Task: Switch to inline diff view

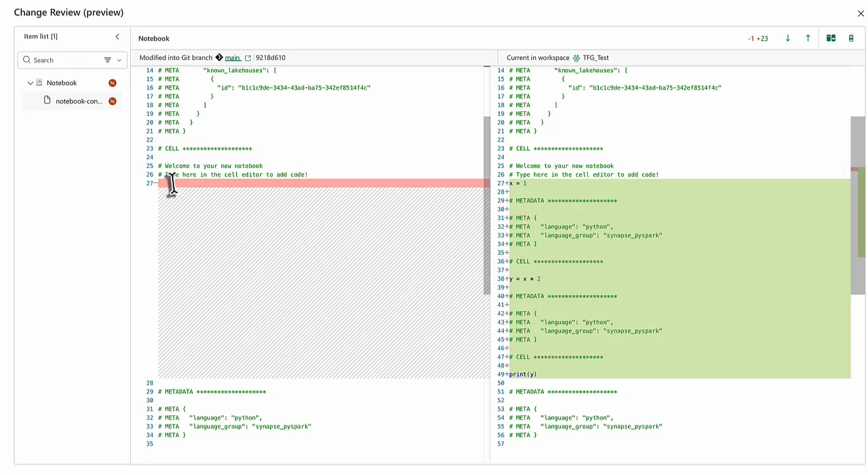Action: tap(851, 38)
